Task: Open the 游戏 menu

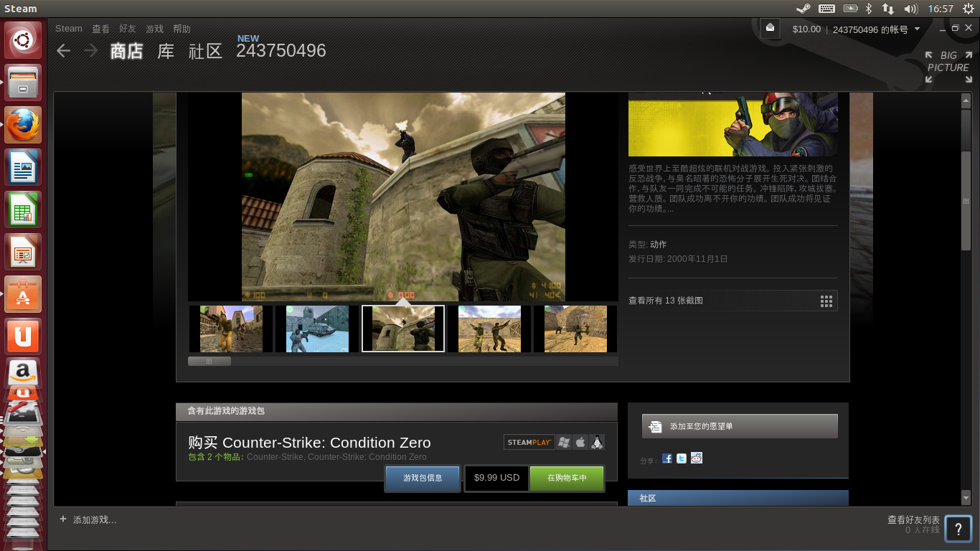Action: [154, 29]
